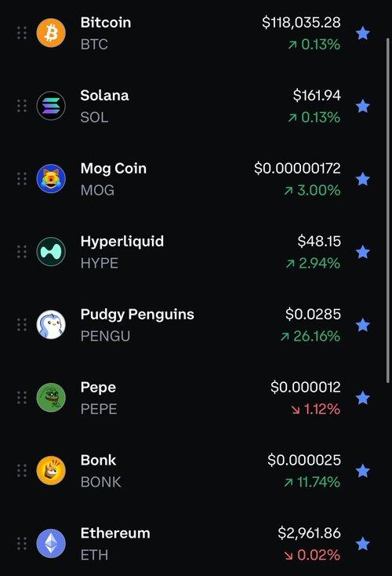Select the Hyperliquid $48.15 price
This screenshot has width=392, height=576.
coord(319,242)
